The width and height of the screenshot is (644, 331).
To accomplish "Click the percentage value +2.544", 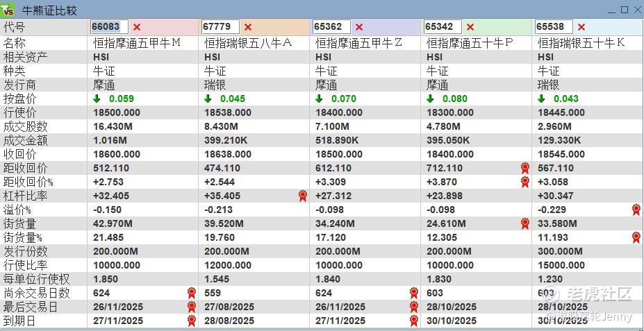I will click(220, 182).
